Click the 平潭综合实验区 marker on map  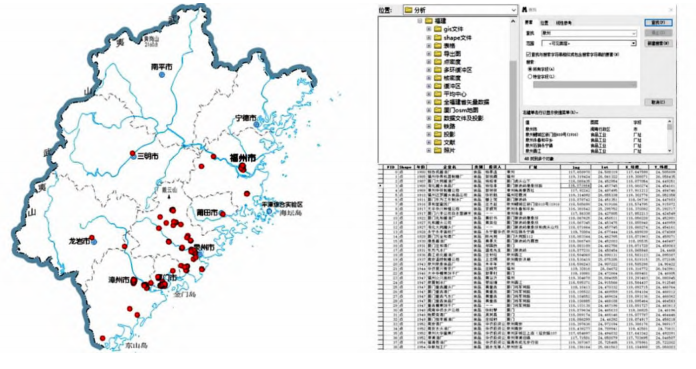(269, 211)
